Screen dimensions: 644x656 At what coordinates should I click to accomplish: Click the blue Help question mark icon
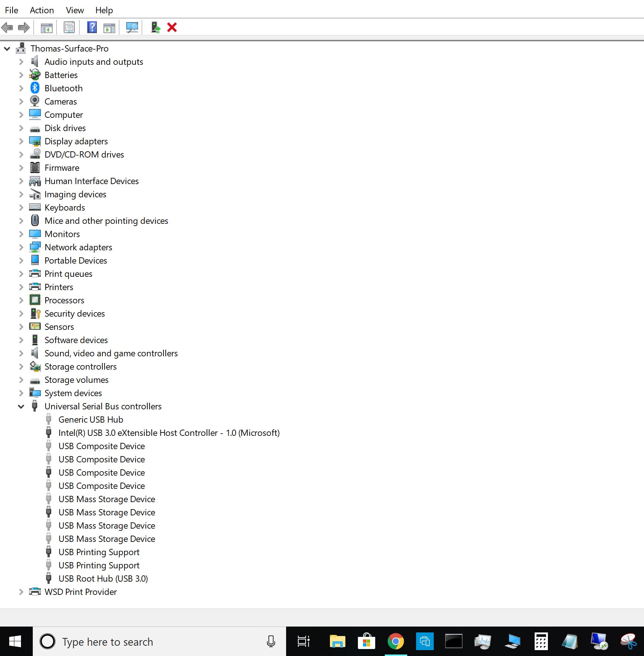[92, 28]
